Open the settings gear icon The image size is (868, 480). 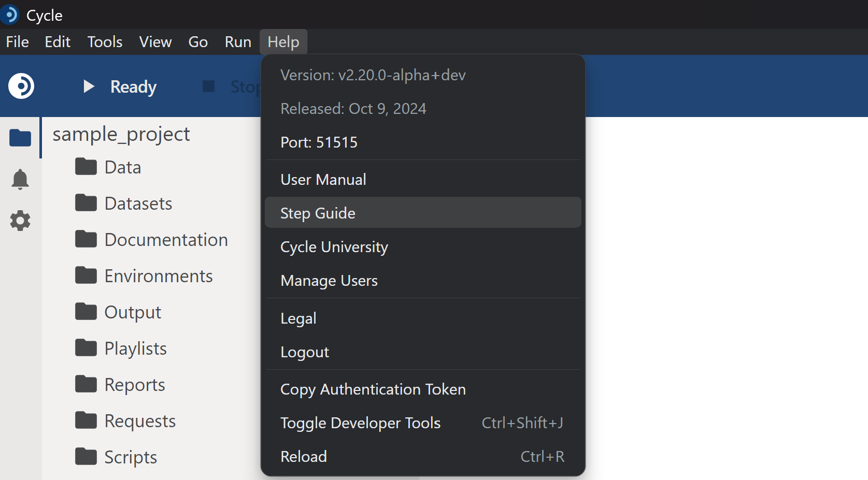click(x=20, y=221)
